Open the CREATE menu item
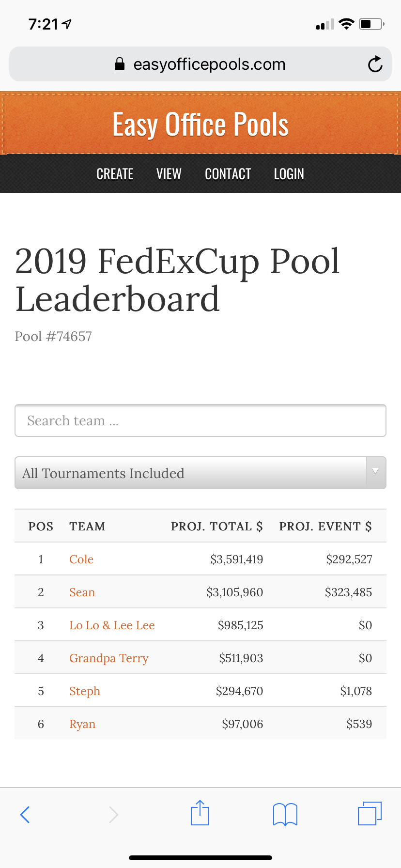This screenshot has width=401, height=868. click(x=115, y=174)
